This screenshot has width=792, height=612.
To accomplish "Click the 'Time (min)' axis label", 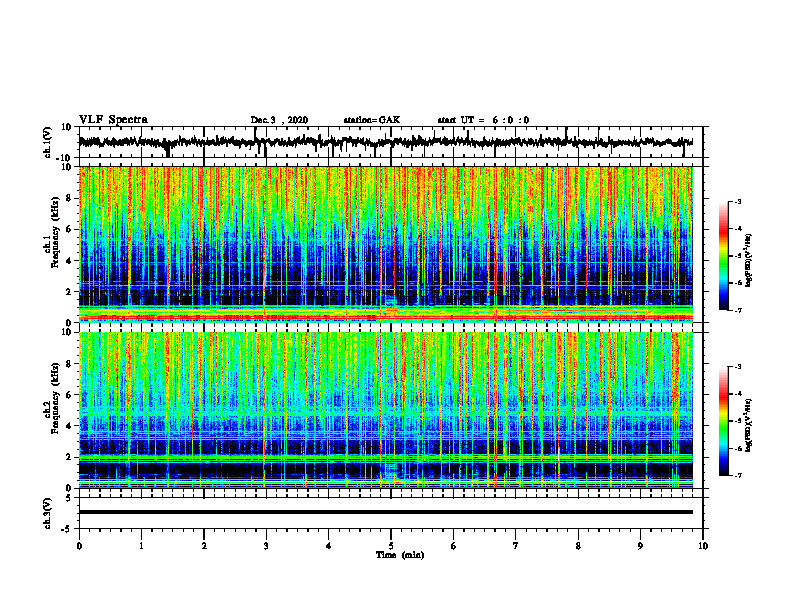I will (400, 555).
